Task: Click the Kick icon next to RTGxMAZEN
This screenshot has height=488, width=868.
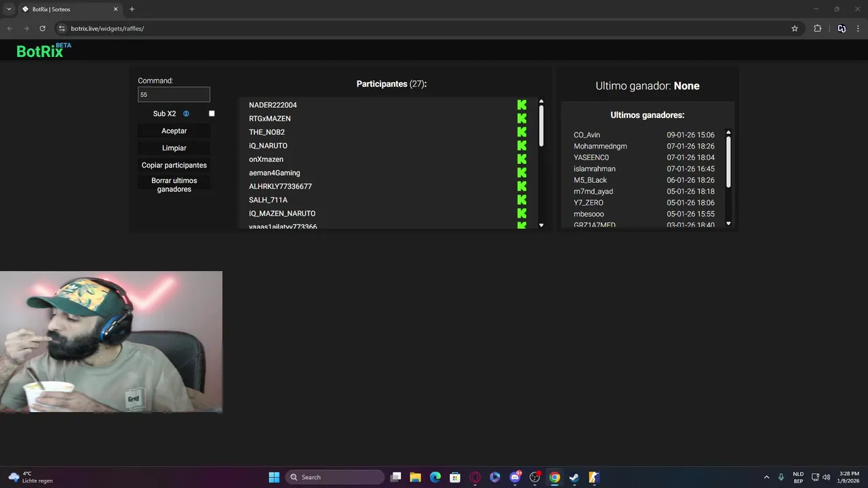Action: (521, 119)
